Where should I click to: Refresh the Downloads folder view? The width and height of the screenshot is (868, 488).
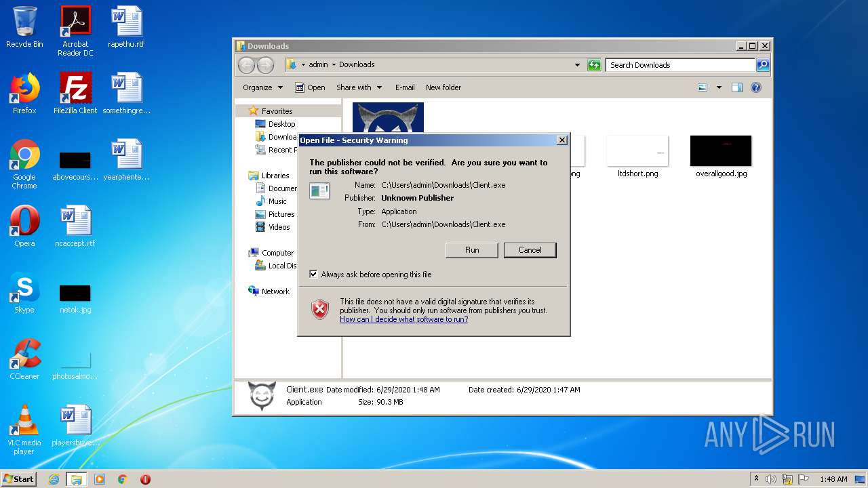(x=594, y=65)
